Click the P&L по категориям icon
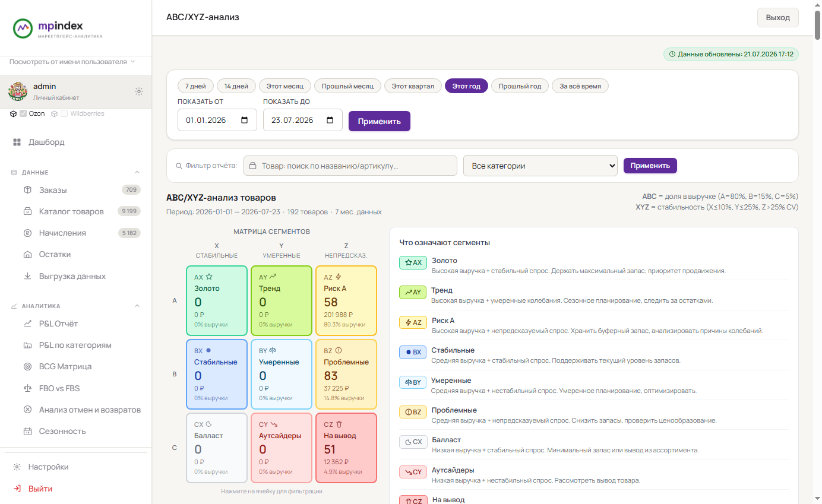822x504 pixels. [27, 345]
